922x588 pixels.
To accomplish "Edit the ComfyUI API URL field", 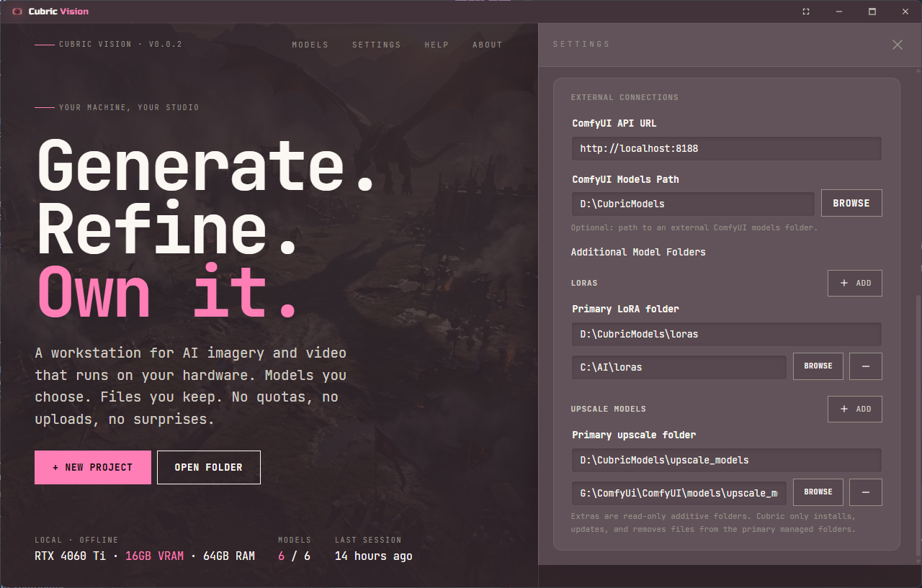I will coord(727,149).
